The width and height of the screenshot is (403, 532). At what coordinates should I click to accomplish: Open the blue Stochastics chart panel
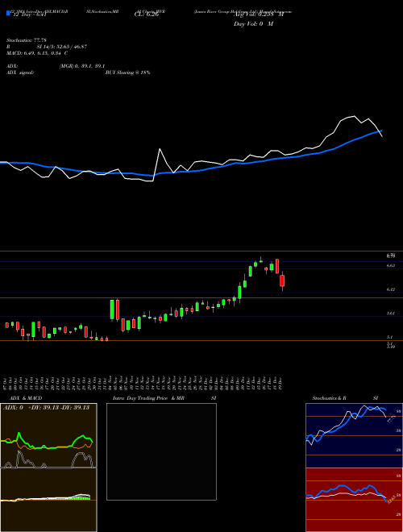pos(354,435)
